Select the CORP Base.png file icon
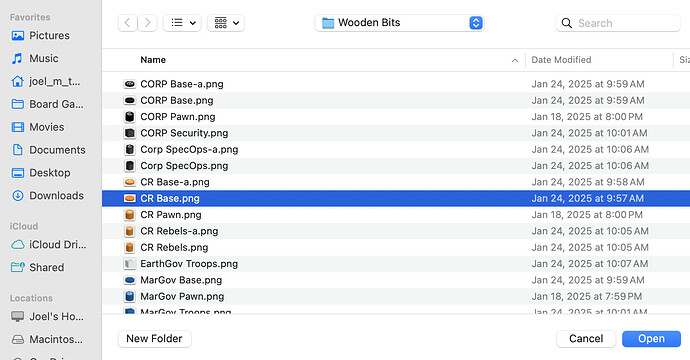Screen dimensions: 690x360 [x=129, y=100]
